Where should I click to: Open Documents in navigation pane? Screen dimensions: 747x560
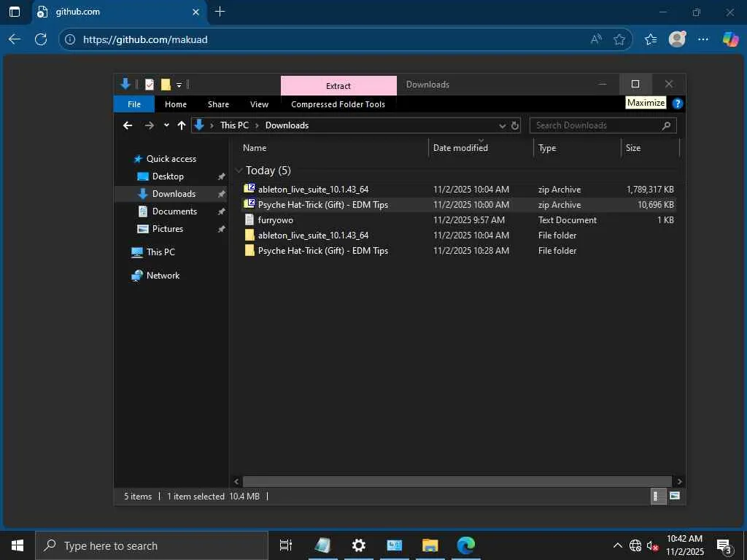coord(174,211)
